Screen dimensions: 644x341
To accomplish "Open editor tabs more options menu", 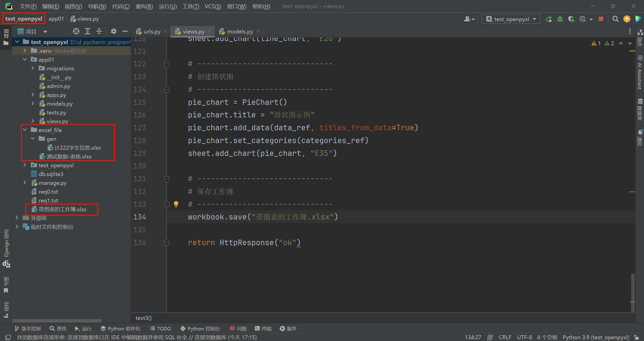I will point(630,31).
